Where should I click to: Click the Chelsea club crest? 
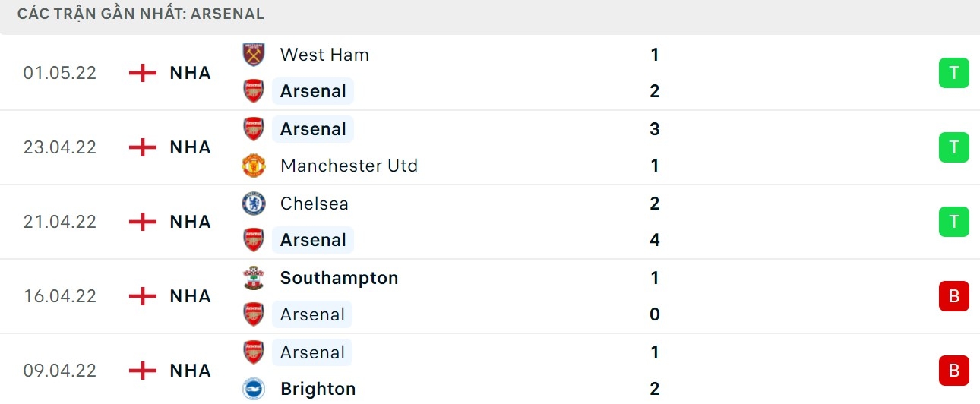pyautogui.click(x=254, y=204)
